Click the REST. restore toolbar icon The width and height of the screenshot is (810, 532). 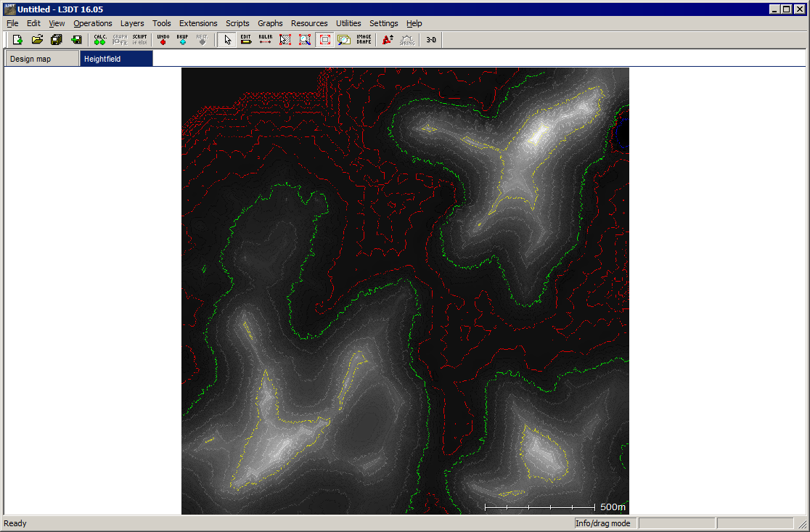(x=202, y=40)
